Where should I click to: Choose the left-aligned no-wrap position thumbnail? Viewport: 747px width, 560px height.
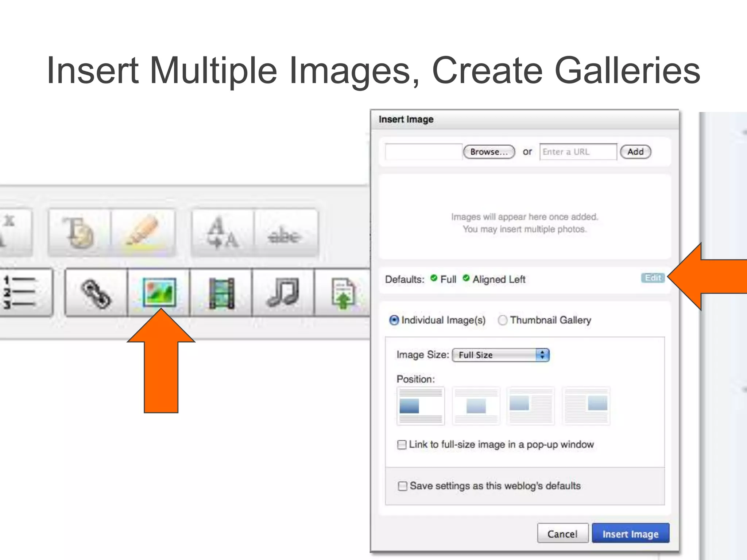tap(421, 406)
